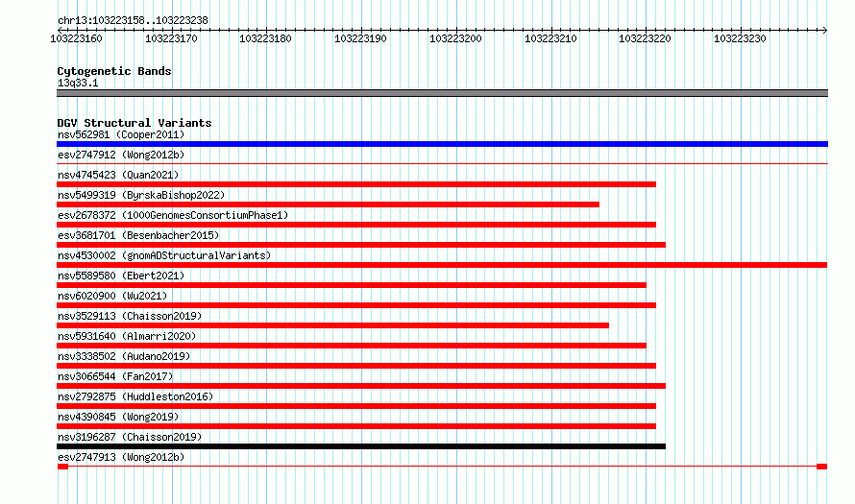Click ruler position 103223190
Screen dimensions: 855x504
click(x=360, y=38)
